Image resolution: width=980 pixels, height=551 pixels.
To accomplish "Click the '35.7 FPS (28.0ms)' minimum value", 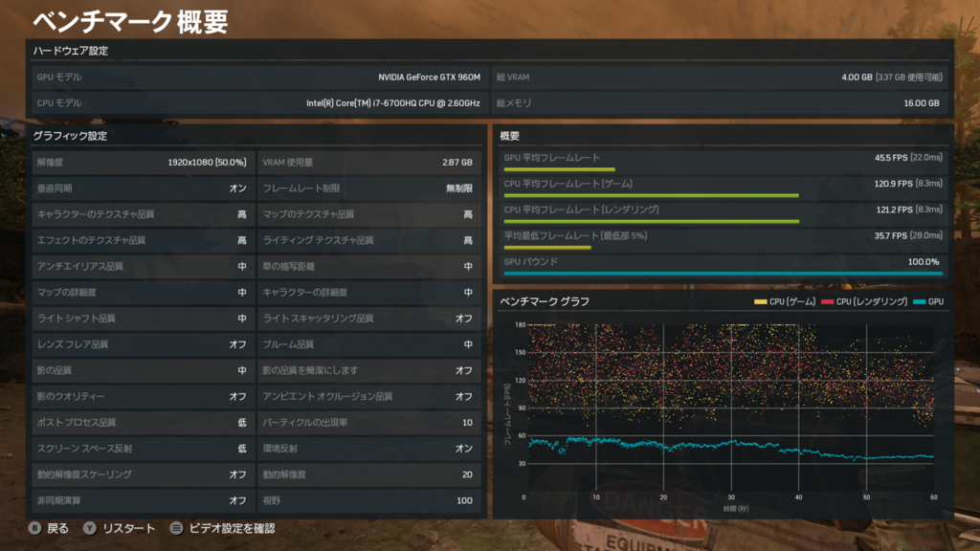I will tap(908, 235).
